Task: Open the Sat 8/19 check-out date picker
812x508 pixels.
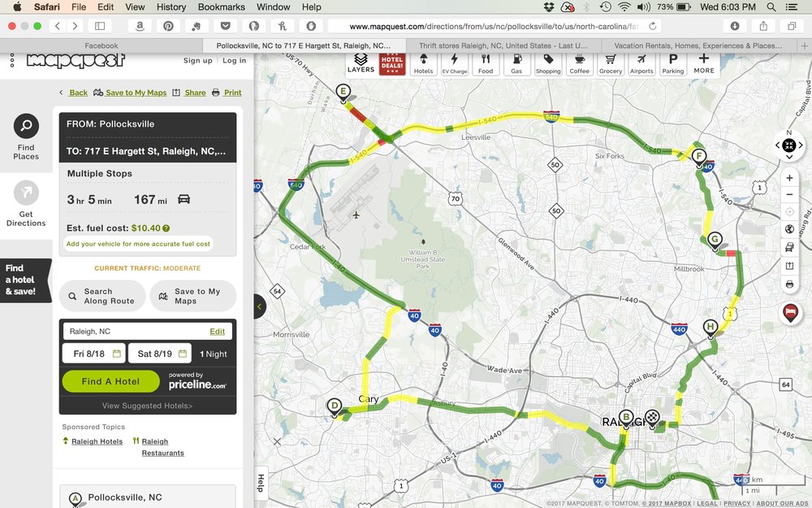Action: tap(159, 354)
